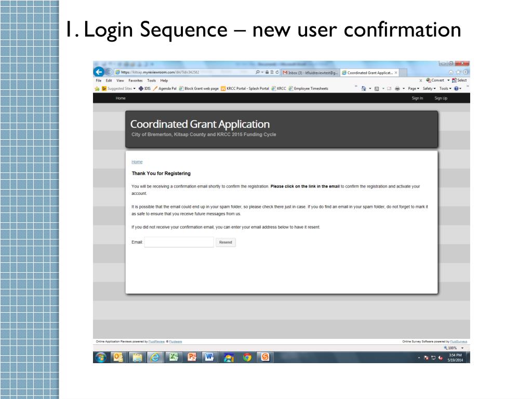Open the KRCC Portal - Splash Portal bookmark
Viewport: 532px width, 399px height.
[x=245, y=88]
